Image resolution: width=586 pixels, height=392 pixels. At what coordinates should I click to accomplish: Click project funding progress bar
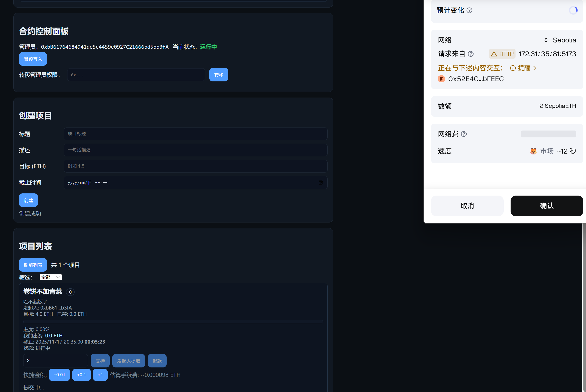(x=173, y=322)
